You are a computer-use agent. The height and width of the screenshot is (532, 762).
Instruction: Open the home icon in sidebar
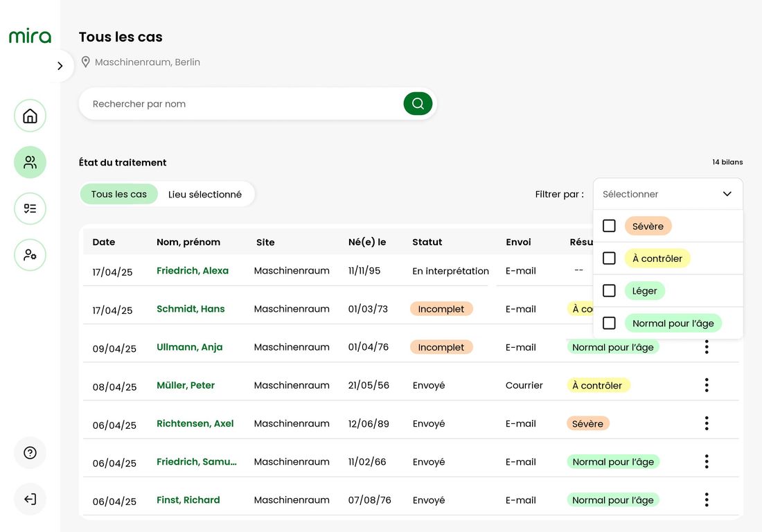pos(30,116)
